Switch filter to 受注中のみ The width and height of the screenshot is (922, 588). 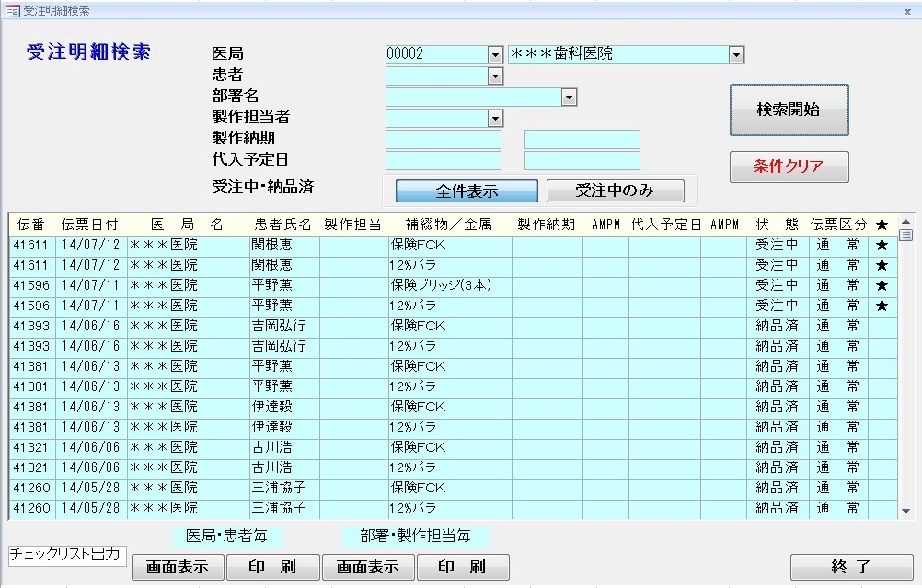[615, 191]
